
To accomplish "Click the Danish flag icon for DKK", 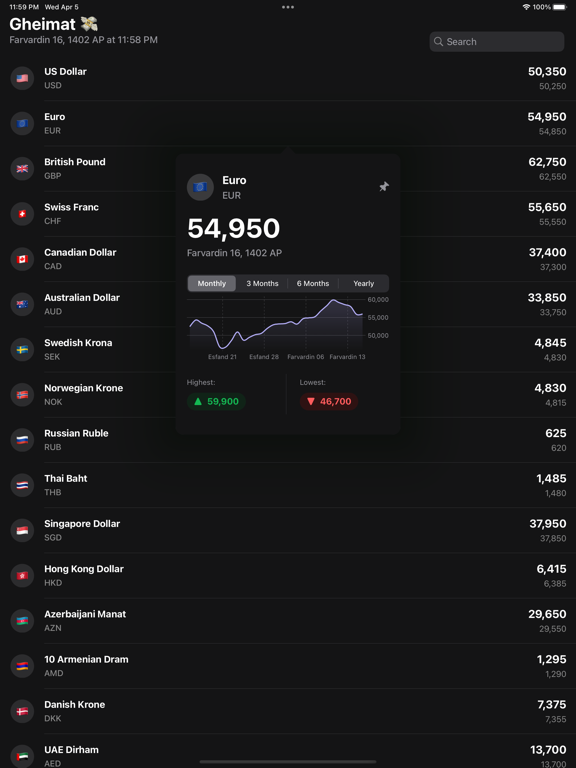I will [x=22, y=711].
